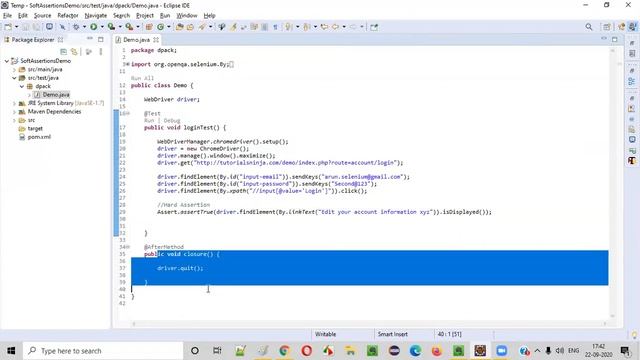The height and width of the screenshot is (360, 640).
Task: Click the Last Edit Location icon
Action: point(324,27)
